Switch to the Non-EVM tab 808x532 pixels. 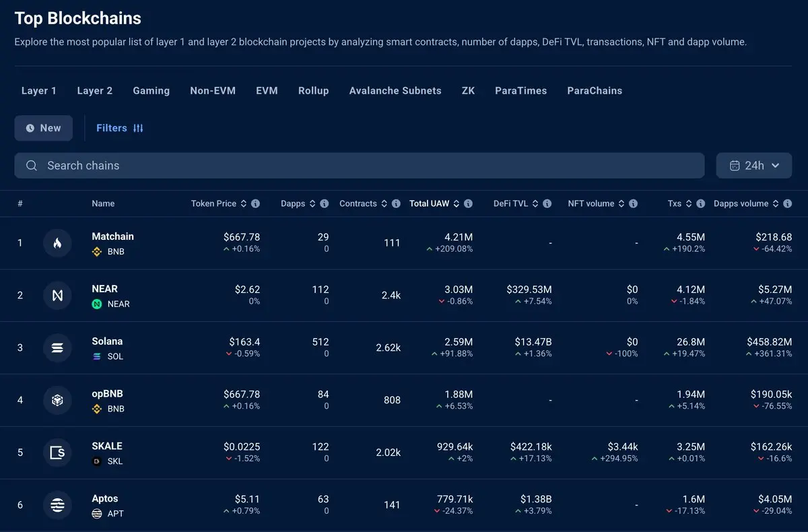(213, 91)
